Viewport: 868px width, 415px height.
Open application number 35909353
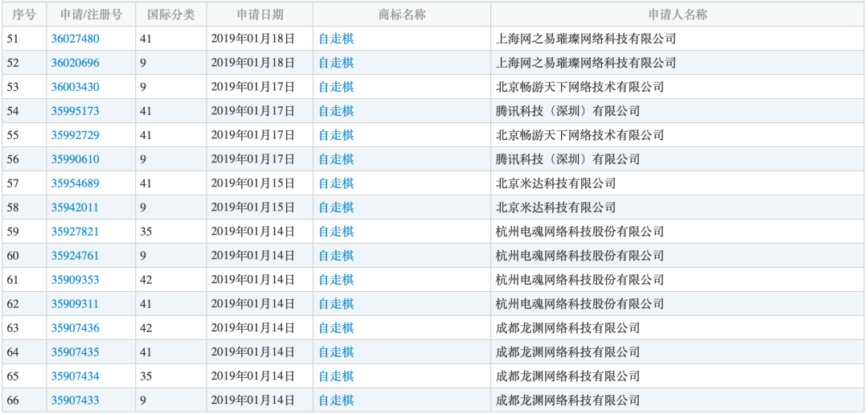tap(76, 280)
